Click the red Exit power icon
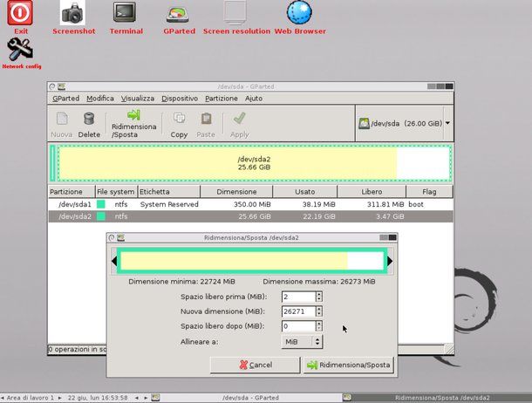The height and width of the screenshot is (403, 532). 20,13
